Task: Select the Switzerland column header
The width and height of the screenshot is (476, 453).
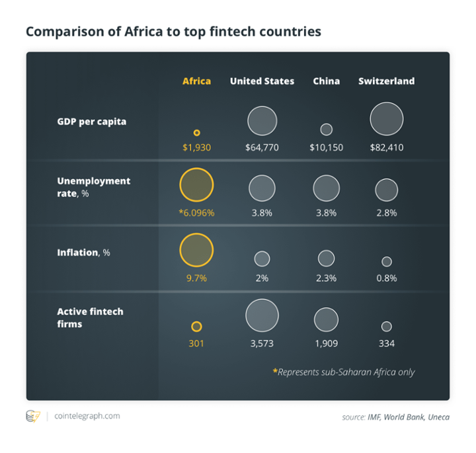Action: 387,81
